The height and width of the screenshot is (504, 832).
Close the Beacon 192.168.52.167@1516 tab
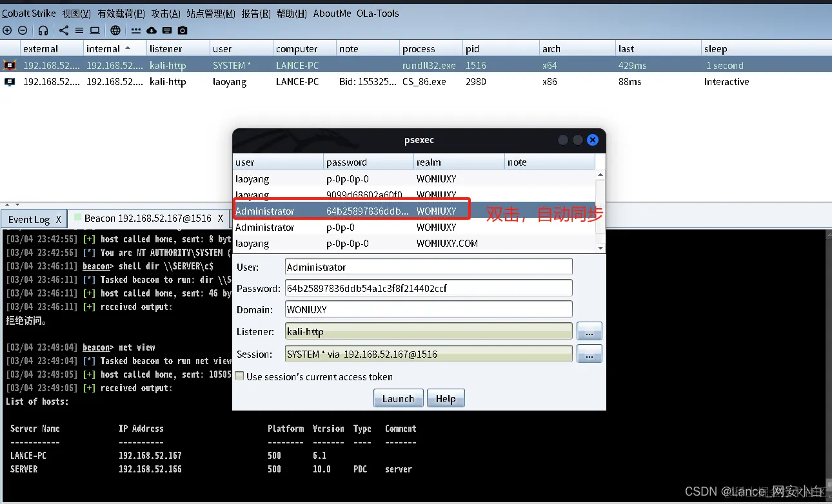coord(220,218)
